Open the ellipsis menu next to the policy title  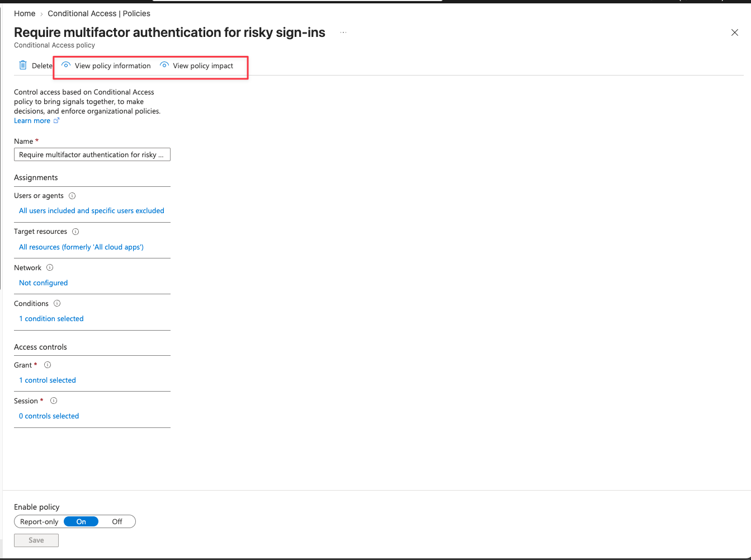coord(343,32)
